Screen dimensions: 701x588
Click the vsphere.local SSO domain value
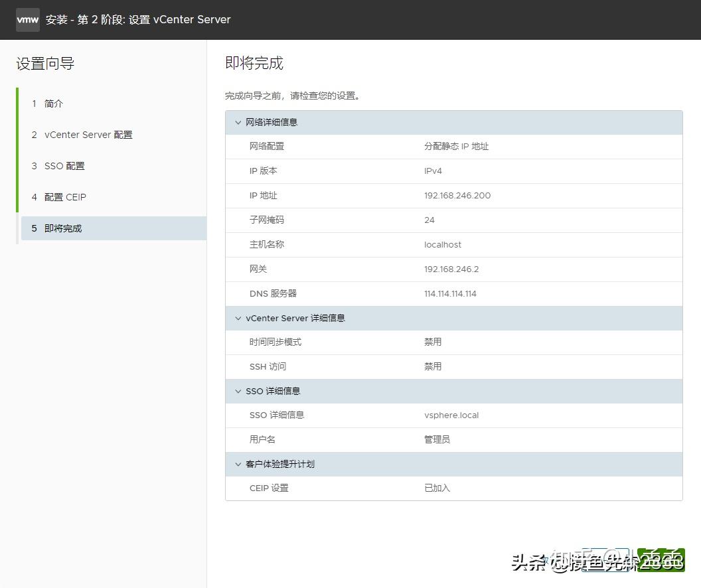coord(451,415)
